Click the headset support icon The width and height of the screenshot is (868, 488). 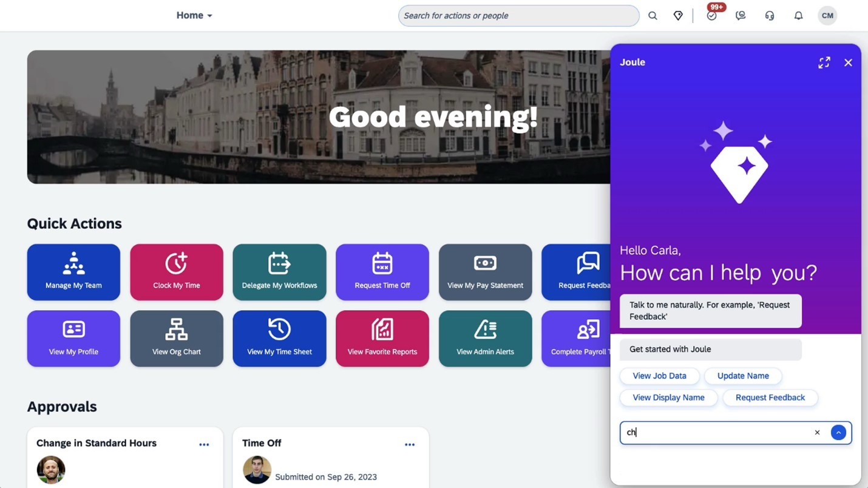pos(769,16)
